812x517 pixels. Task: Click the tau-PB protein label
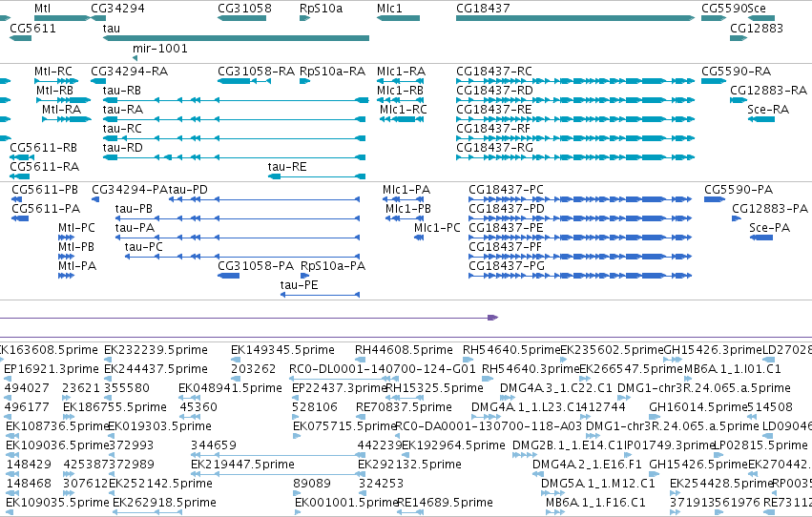pyautogui.click(x=134, y=209)
